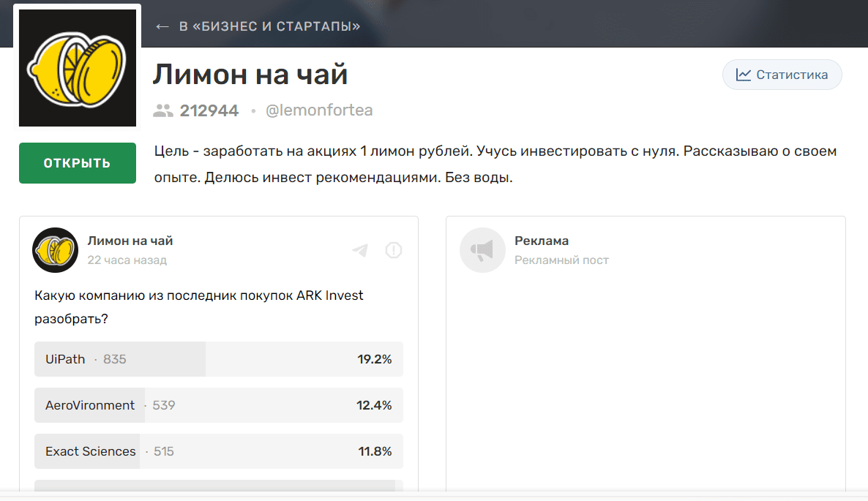
Task: Click the chart icon inside the Статистика button
Action: point(744,74)
